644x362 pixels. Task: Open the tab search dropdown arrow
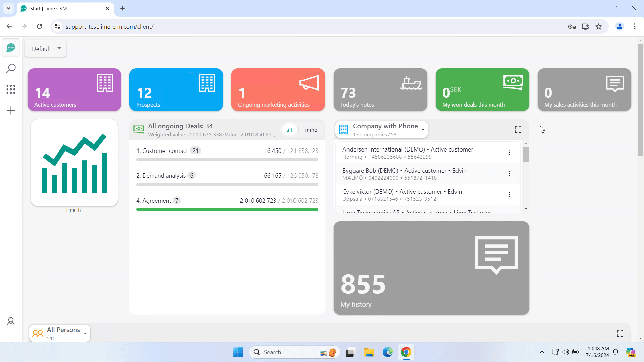pos(8,8)
